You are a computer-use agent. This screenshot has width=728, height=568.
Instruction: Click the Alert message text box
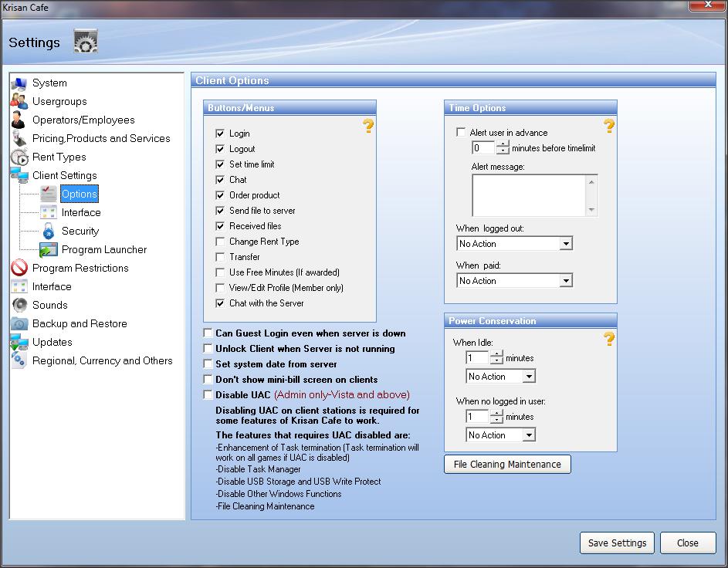(x=529, y=195)
